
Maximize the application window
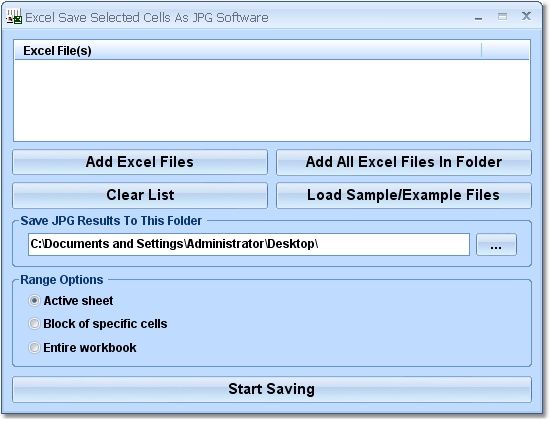(502, 16)
